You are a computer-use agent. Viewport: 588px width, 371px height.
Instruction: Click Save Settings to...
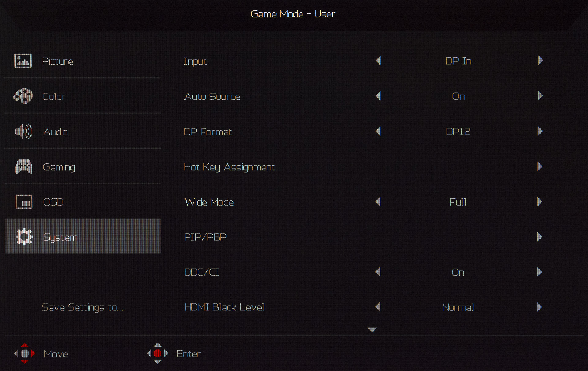click(82, 307)
